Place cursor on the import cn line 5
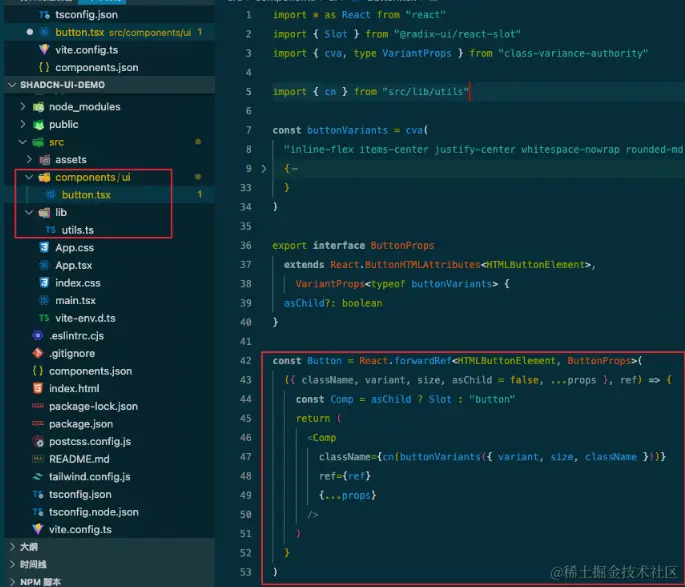Viewport: 685px width, 587px height. tap(370, 92)
